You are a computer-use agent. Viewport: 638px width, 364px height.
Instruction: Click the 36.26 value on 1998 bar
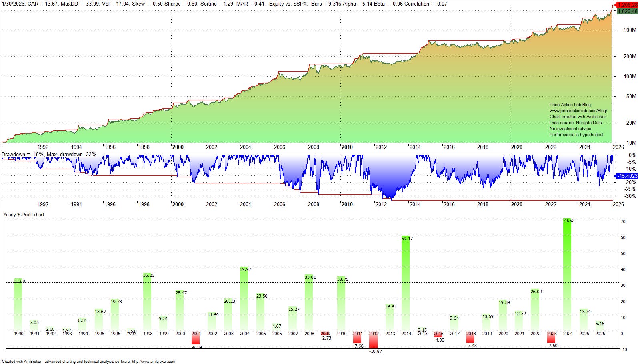(148, 275)
